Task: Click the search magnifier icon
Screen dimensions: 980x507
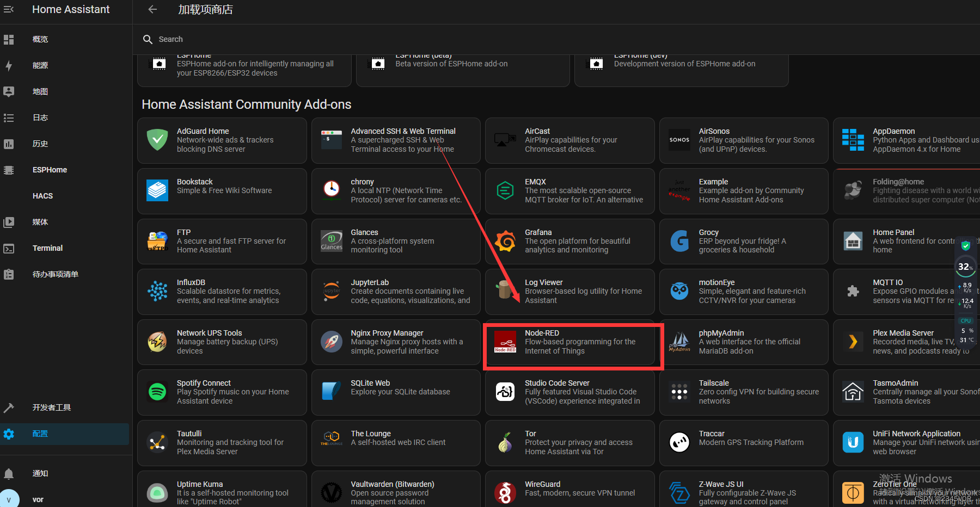Action: tap(148, 39)
